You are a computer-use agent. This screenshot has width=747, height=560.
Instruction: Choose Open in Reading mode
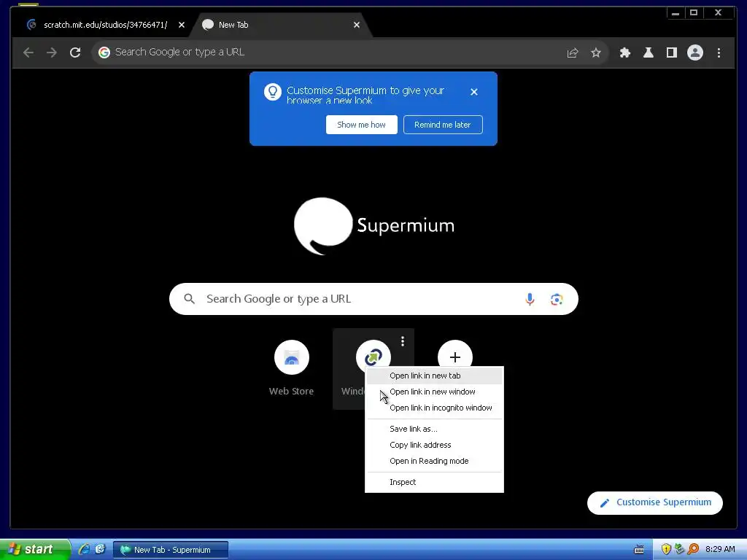pos(434,462)
